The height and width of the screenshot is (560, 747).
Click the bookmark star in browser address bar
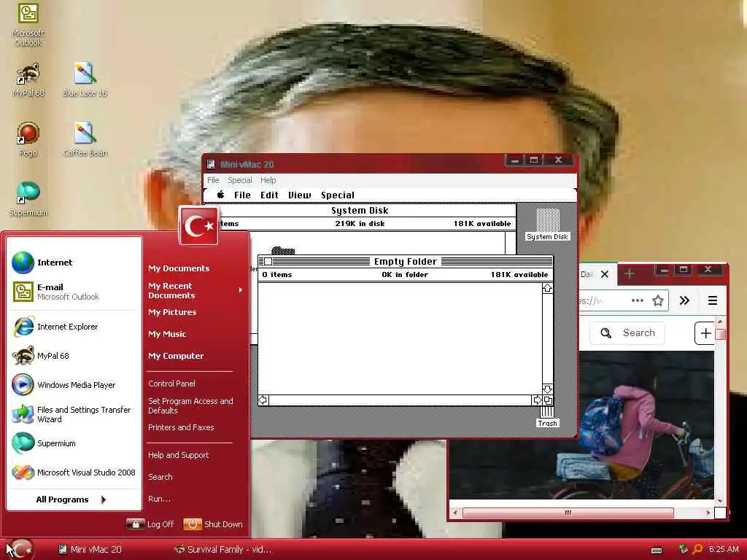tap(658, 300)
